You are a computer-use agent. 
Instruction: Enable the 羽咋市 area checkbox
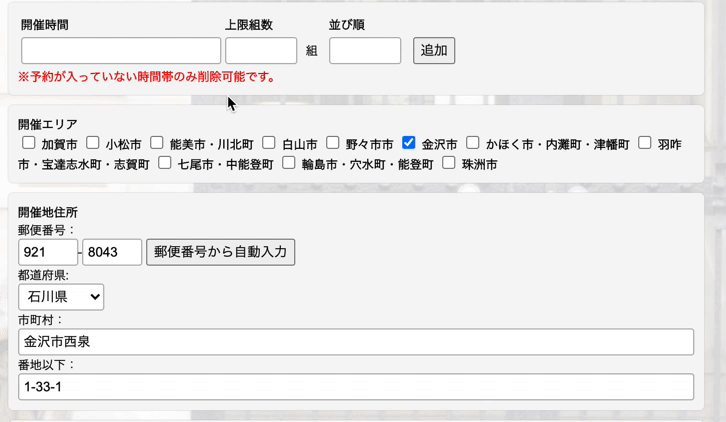point(645,143)
